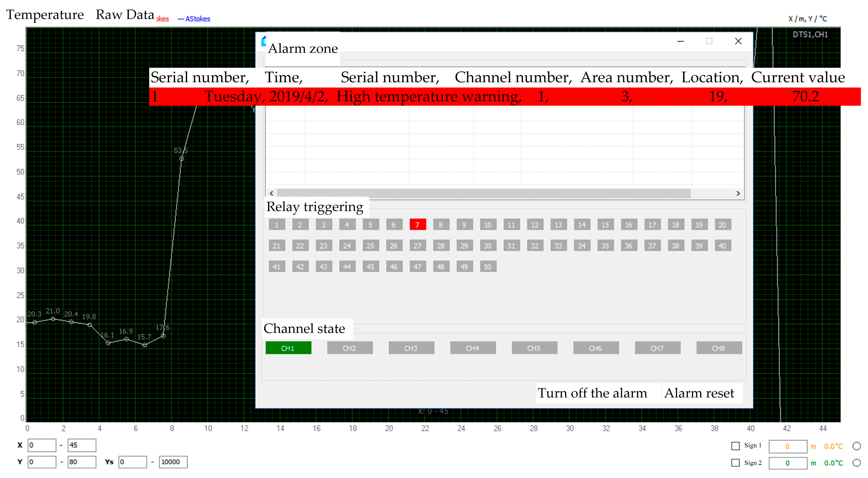This screenshot has width=868, height=478.
Task: Click the Y axis maximum field showing 80
Action: (82, 462)
